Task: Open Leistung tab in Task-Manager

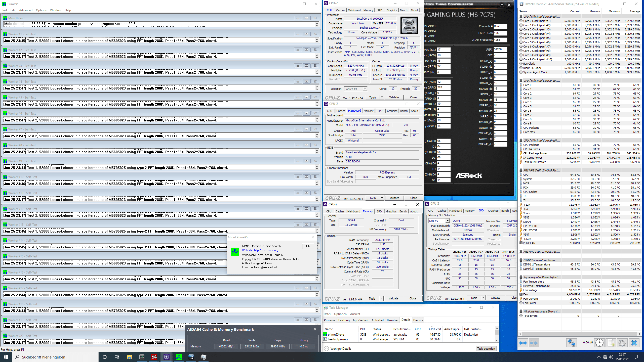Action: point(344,320)
